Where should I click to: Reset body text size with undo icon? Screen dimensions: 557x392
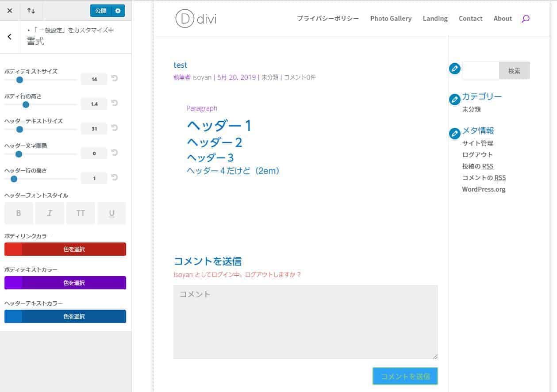coord(115,79)
